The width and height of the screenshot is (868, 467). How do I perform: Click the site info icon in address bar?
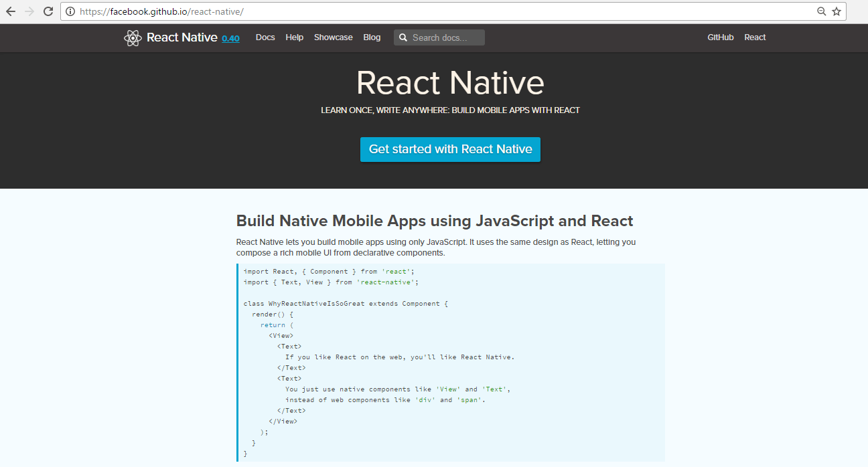coord(70,11)
